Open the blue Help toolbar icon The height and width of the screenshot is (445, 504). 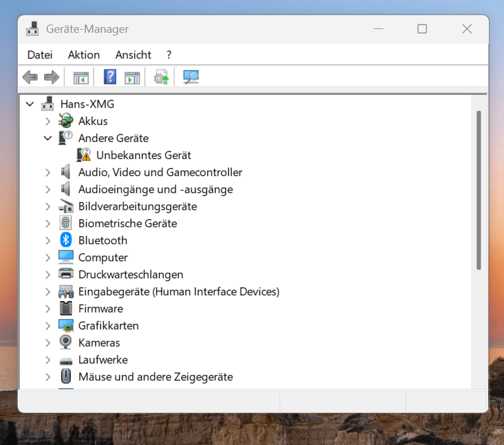click(110, 77)
